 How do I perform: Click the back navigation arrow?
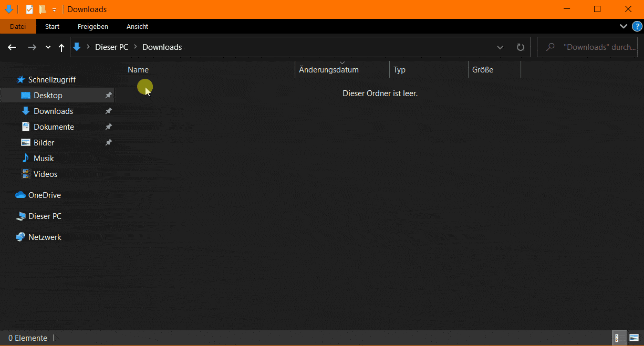pyautogui.click(x=12, y=47)
